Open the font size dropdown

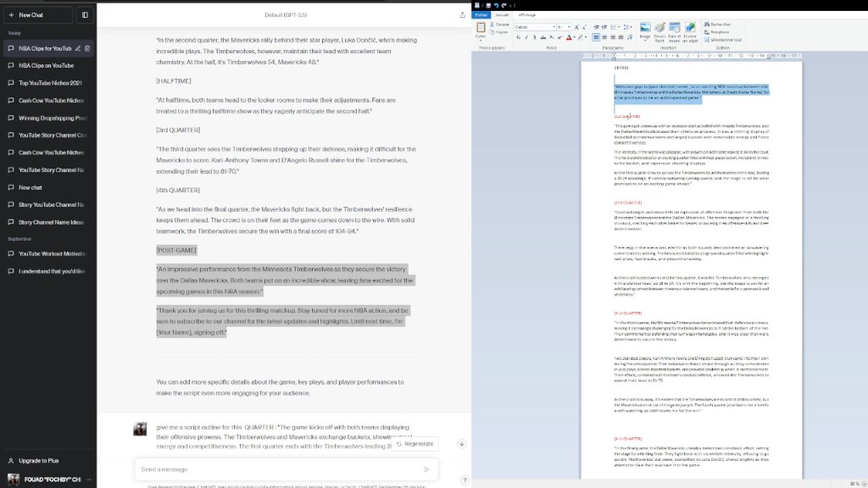569,26
